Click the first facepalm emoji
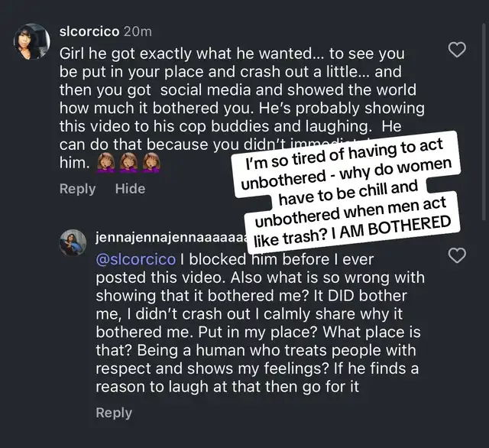Image resolution: width=489 pixels, height=448 pixels. (x=104, y=164)
